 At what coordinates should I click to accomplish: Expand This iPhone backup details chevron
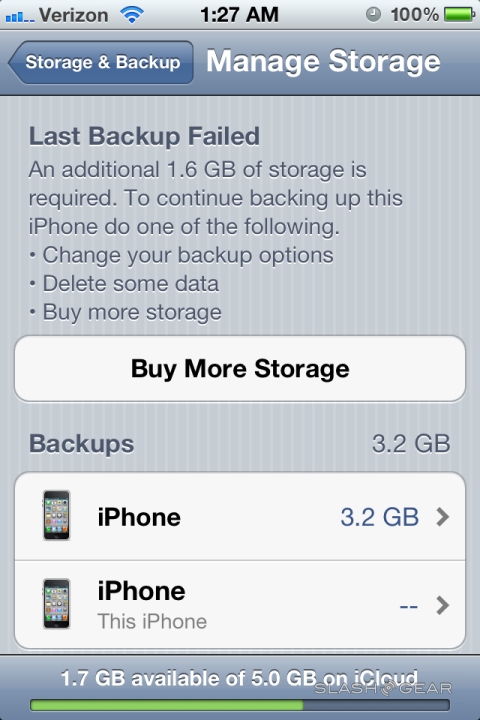tap(442, 605)
